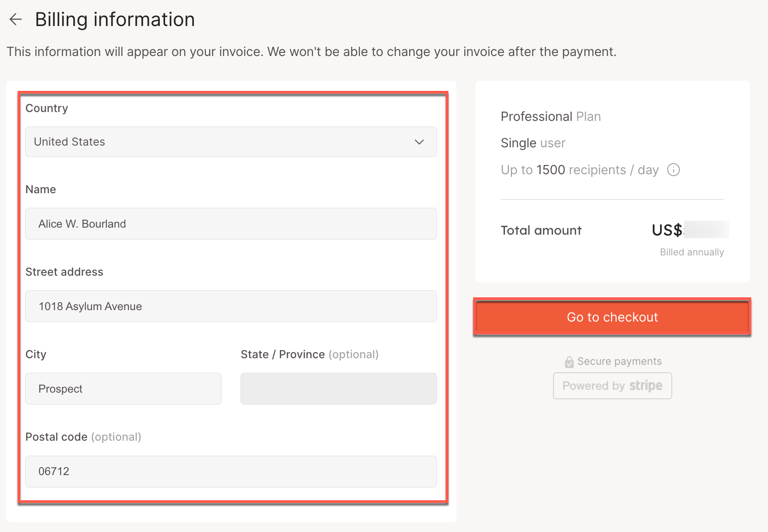Image resolution: width=768 pixels, height=532 pixels.
Task: Click the dropdown chevron in the Country field
Action: pos(420,142)
